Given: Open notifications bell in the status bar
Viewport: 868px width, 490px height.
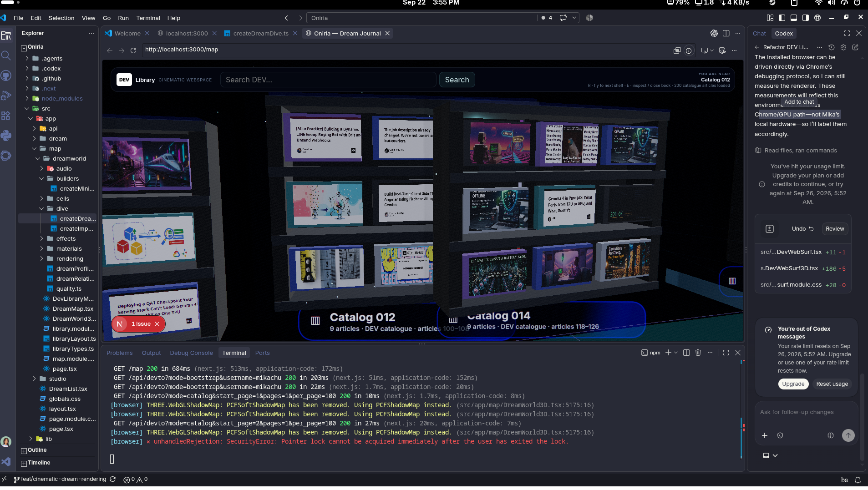Looking at the screenshot, I should 858,480.
